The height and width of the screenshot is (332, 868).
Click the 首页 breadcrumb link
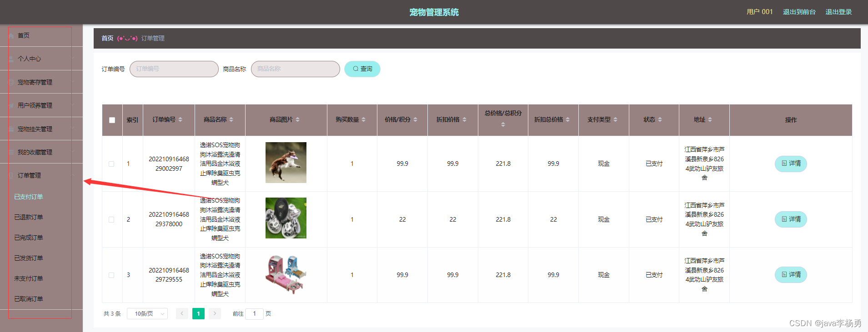point(107,38)
